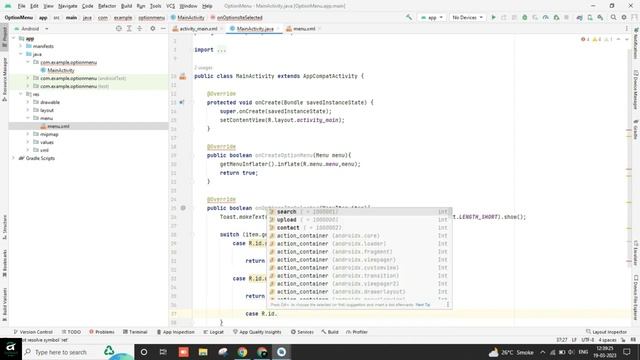Click Collapse All in Project panel
640x360 pixels.
[140, 29]
